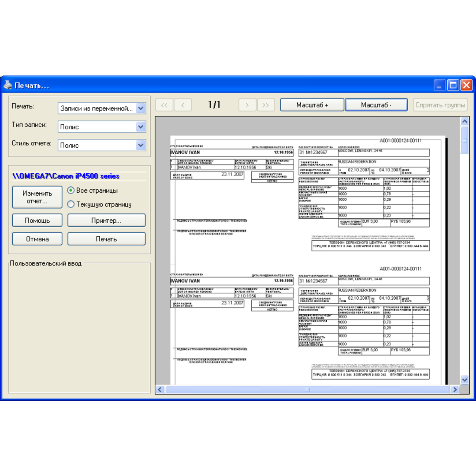This screenshot has width=476, height=476.
Task: Zoom out with the «Масштаб -» button
Action: pos(376,104)
